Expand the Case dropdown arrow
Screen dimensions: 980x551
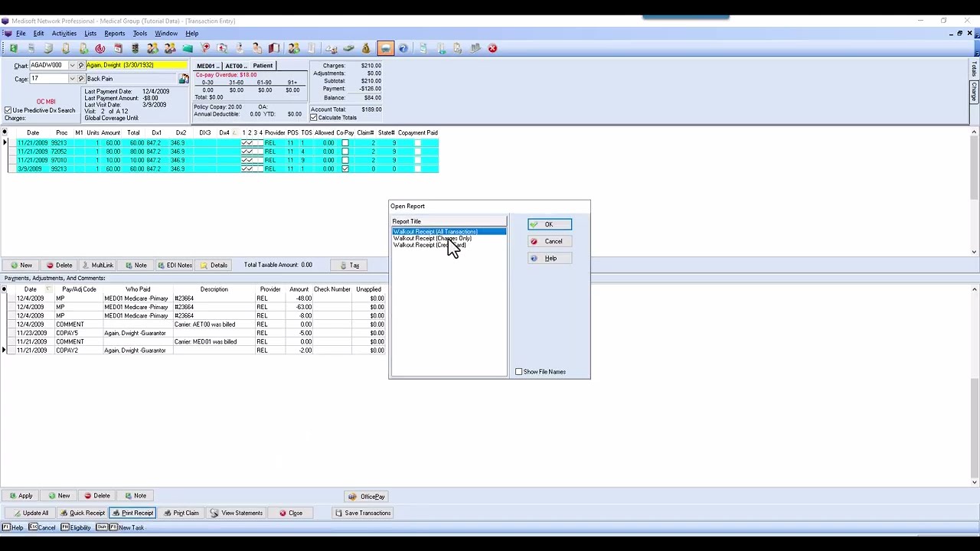(72, 79)
